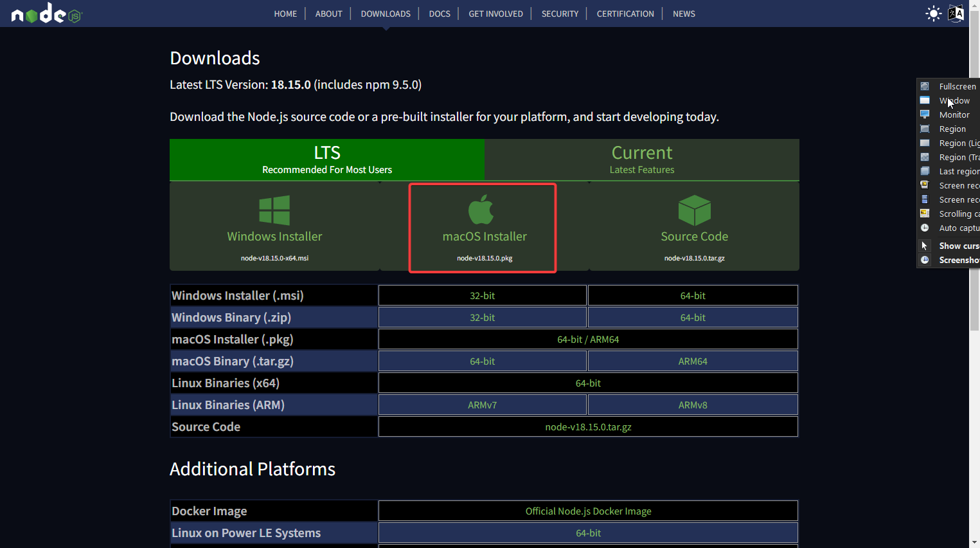Viewport: 980px width, 548px height.
Task: Switch to the Current Latest Features tab
Action: (642, 160)
